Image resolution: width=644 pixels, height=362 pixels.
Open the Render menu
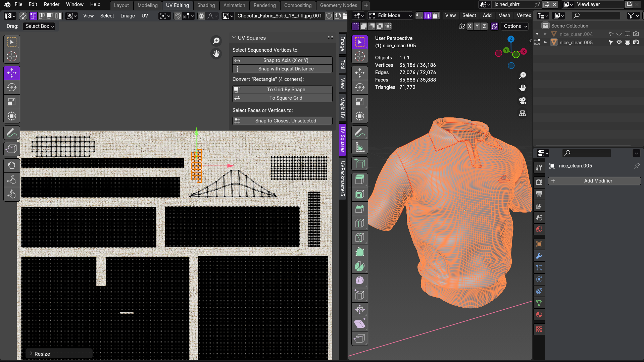[x=51, y=4]
